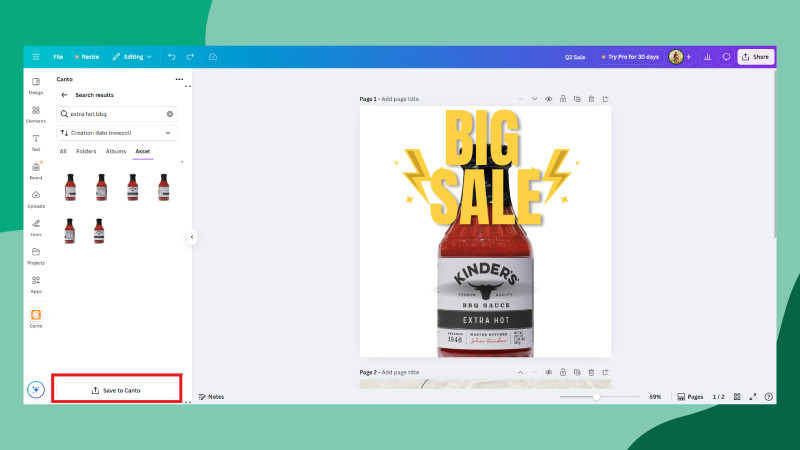This screenshot has height=450, width=800.
Task: Open the Text sidebar panel
Action: (36, 143)
